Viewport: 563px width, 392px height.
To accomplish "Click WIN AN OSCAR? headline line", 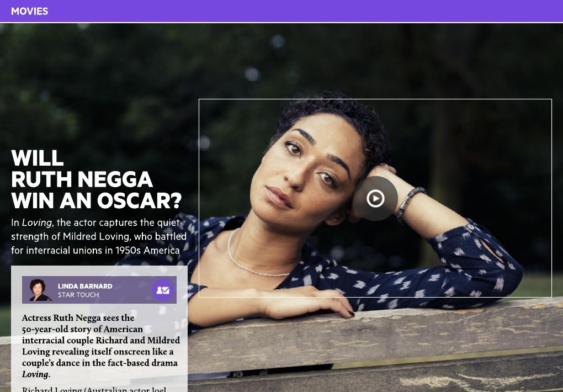I will click(97, 200).
